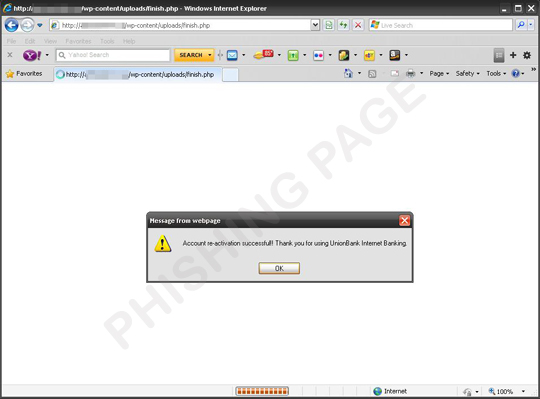Click the Protected Mode status icon

(x=467, y=392)
